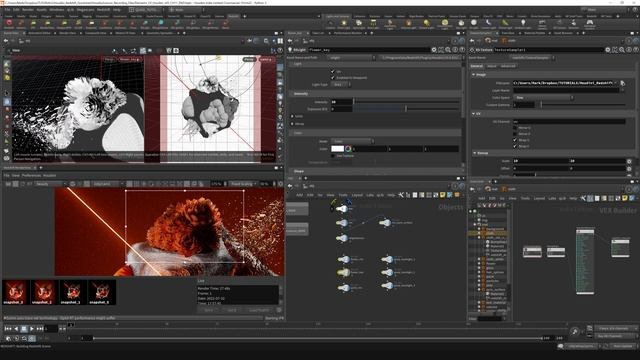The width and height of the screenshot is (640, 360).
Task: Click the light Intensity value field
Action: click(x=342, y=102)
